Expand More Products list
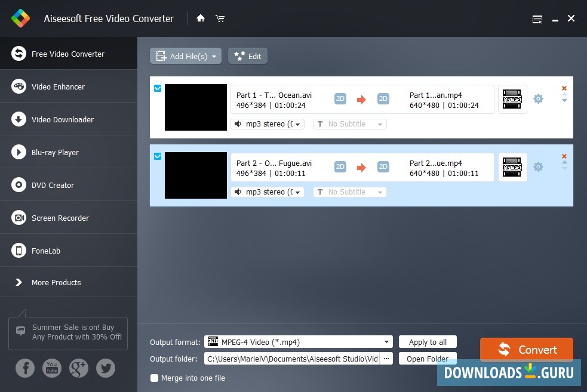The height and width of the screenshot is (392, 587). click(x=69, y=282)
